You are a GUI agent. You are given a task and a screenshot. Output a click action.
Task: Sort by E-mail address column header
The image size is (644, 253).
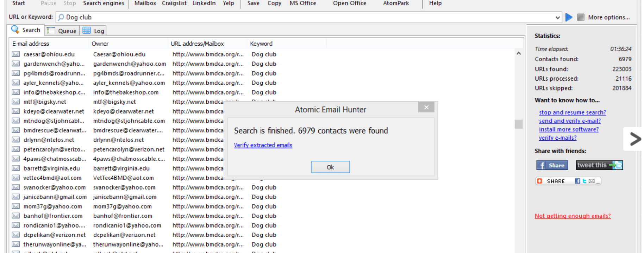point(49,44)
